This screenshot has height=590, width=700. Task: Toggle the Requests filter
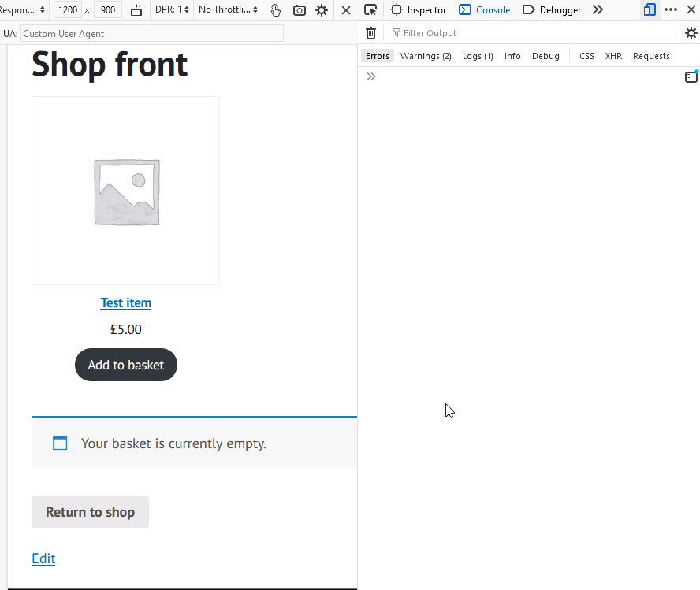[x=651, y=56]
